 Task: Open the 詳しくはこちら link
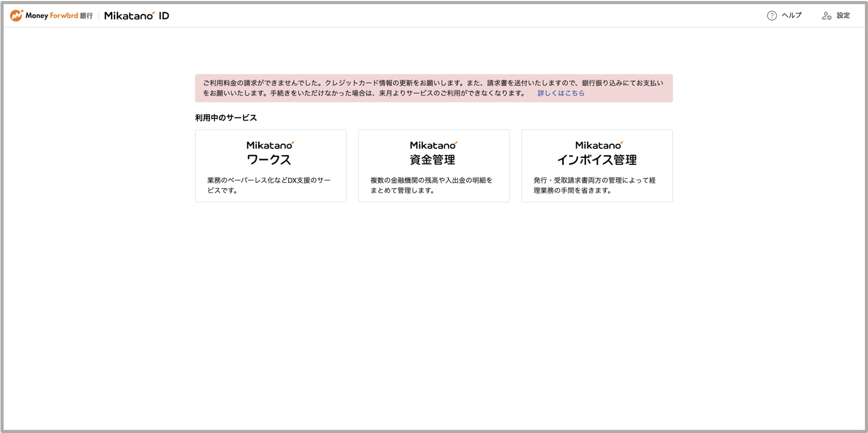561,93
